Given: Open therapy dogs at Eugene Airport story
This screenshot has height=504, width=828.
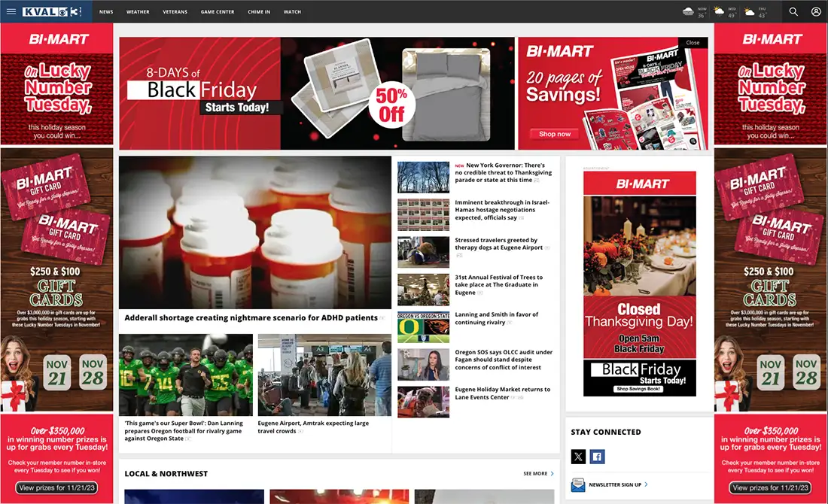Looking at the screenshot, I should click(x=499, y=244).
